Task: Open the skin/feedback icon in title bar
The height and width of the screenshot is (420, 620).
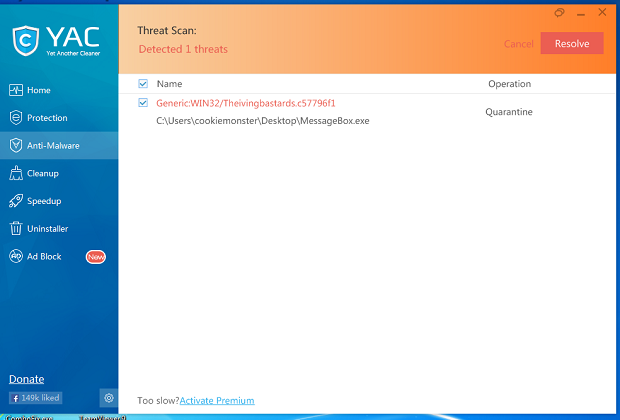Action: coord(559,13)
